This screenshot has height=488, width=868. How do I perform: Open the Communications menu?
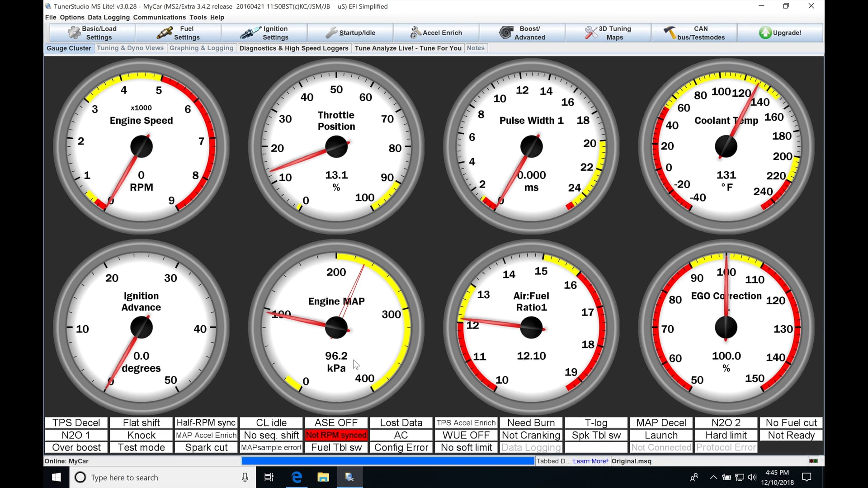[159, 17]
